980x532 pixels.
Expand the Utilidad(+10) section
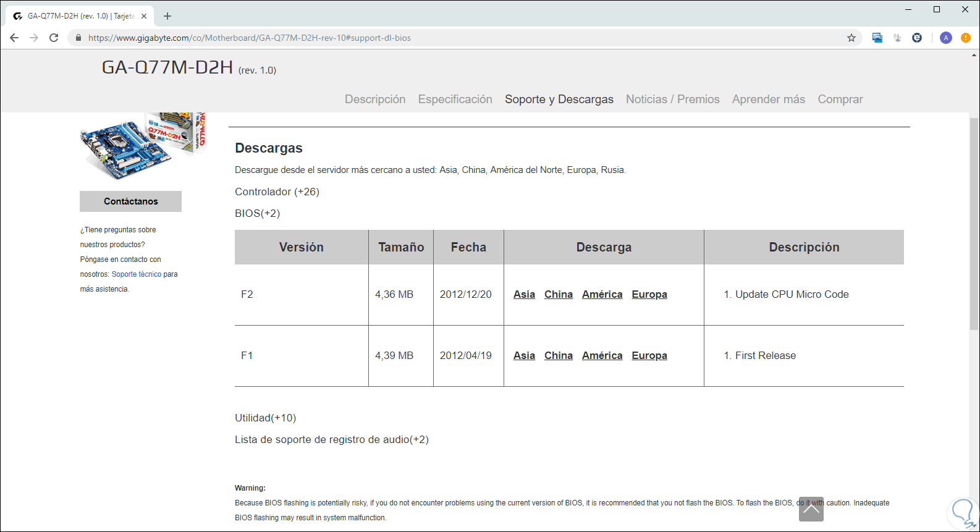265,418
